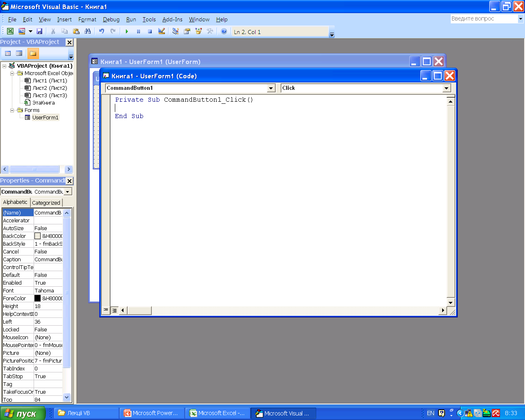Viewport: 525px width, 420px height.
Task: Click Properties list scroll down arrow
Action: click(67, 397)
